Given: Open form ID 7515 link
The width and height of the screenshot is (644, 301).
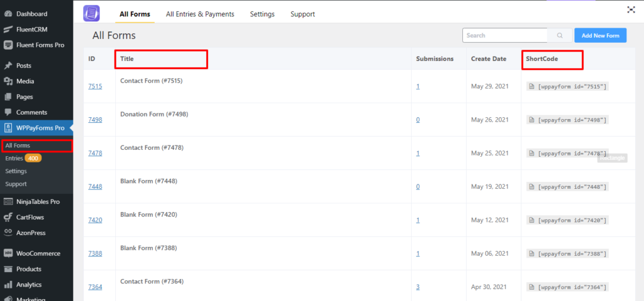Looking at the screenshot, I should tap(95, 86).
